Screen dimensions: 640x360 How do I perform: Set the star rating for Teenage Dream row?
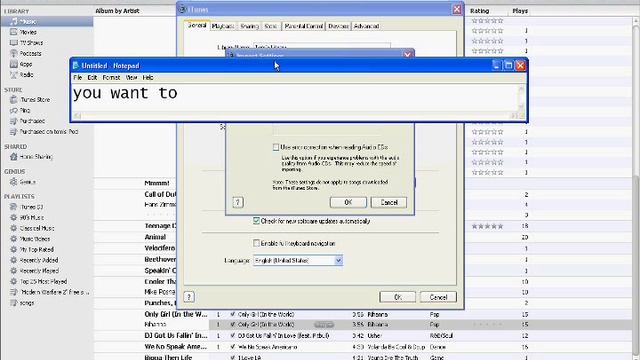[487, 226]
